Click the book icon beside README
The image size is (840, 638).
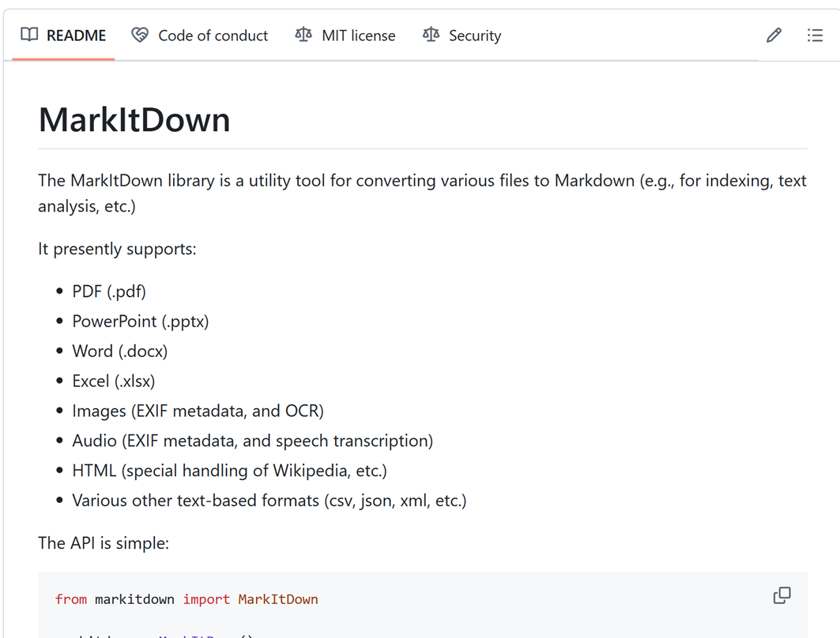pos(28,35)
